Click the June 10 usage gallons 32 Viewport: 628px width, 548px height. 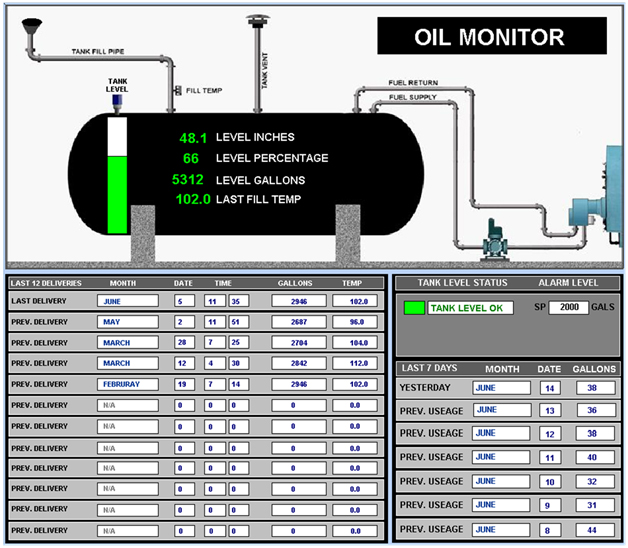(596, 482)
